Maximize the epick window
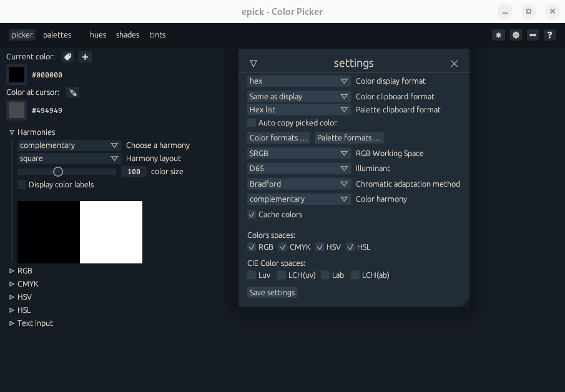Viewport: 565px width, 392px height. (x=529, y=11)
